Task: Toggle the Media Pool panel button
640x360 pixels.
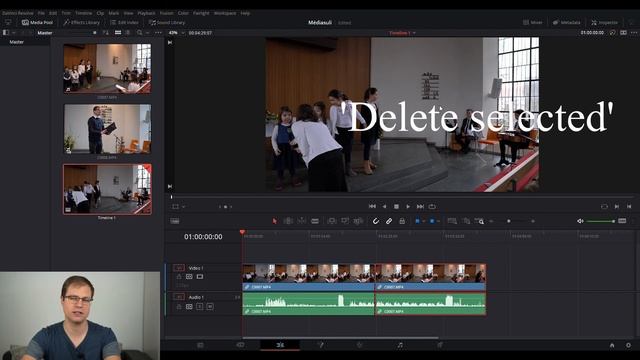Action: point(38,22)
